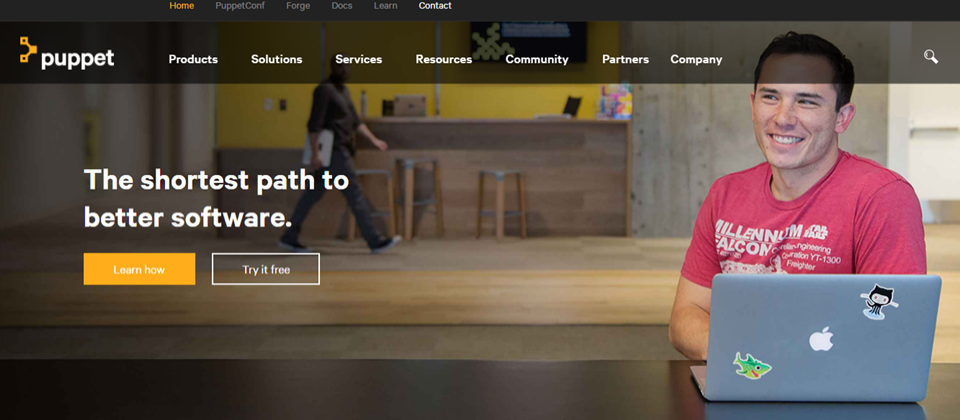Open the Company menu
Screen dimensions: 960x420
tap(696, 59)
